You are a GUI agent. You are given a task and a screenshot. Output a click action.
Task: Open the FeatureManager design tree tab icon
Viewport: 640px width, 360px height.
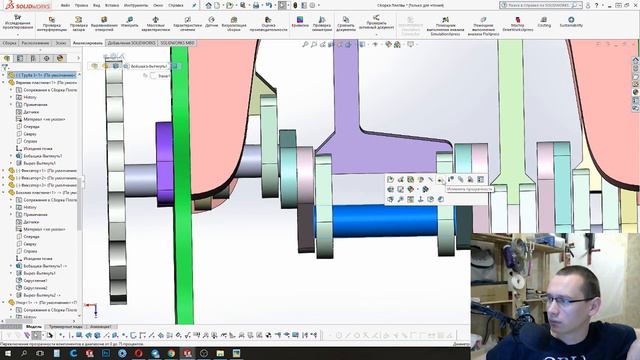pos(7,58)
